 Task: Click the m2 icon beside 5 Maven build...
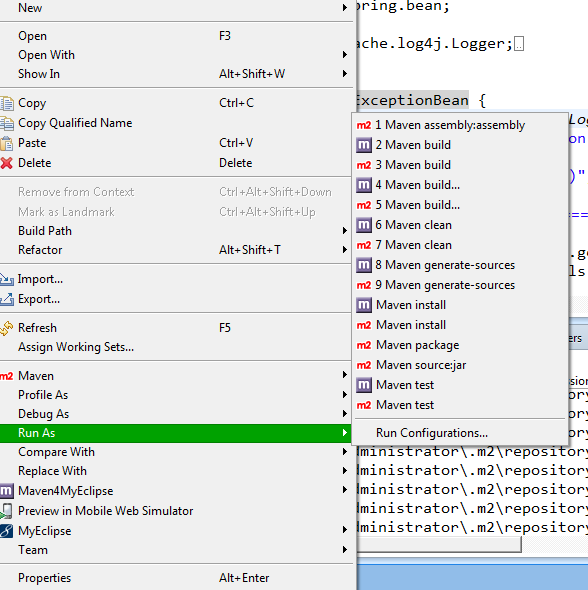coord(364,205)
